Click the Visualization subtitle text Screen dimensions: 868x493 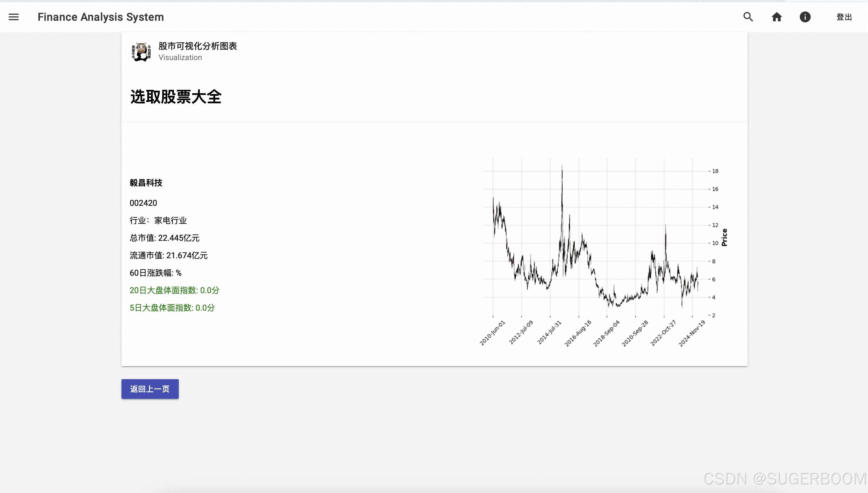(x=180, y=58)
